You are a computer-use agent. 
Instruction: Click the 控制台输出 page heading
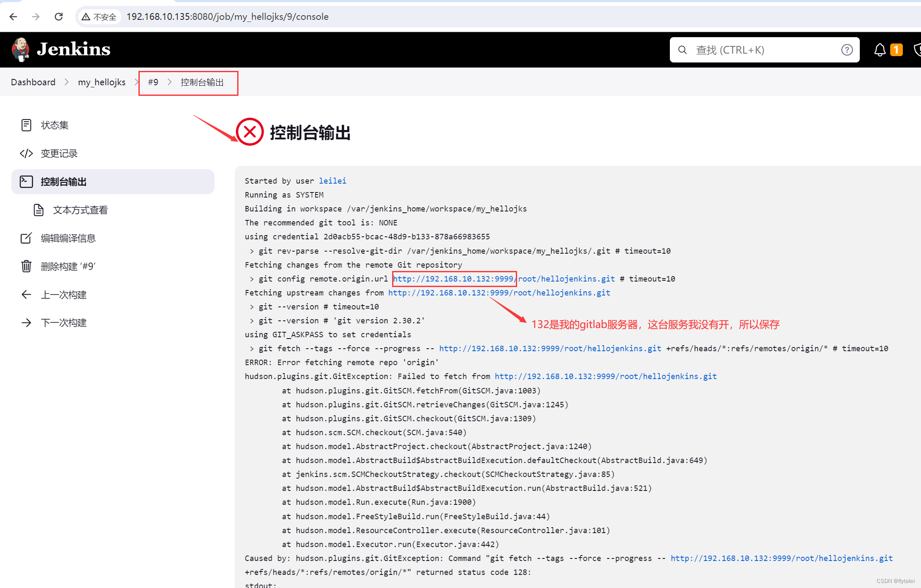click(x=310, y=133)
